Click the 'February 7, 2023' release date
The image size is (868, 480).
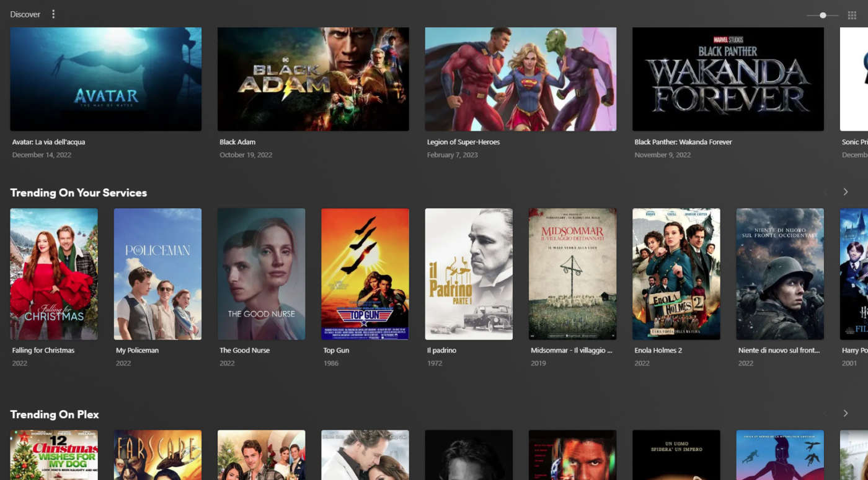point(453,155)
